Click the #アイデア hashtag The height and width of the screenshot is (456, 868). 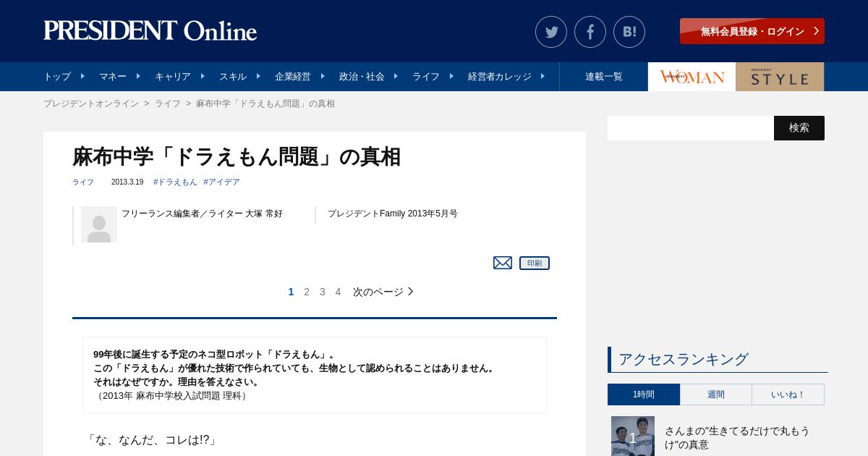click(x=221, y=182)
